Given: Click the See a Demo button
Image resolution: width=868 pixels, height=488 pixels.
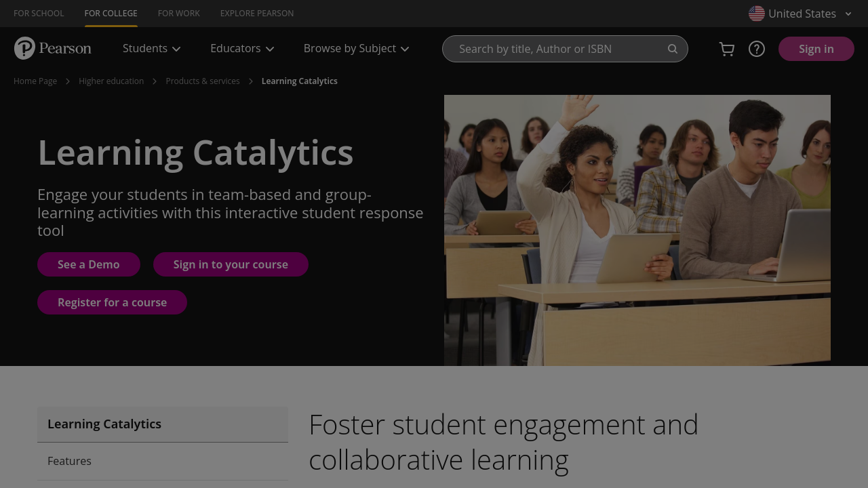Looking at the screenshot, I should point(89,264).
